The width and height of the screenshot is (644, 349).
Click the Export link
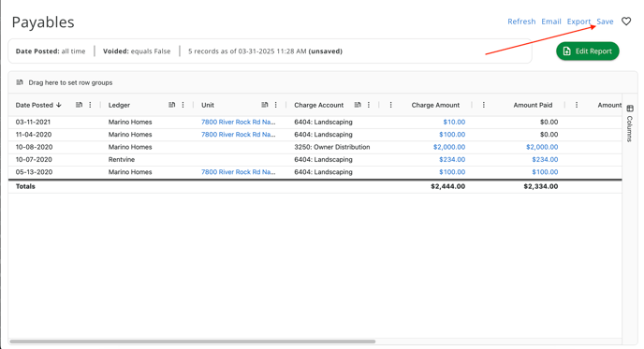(x=578, y=22)
